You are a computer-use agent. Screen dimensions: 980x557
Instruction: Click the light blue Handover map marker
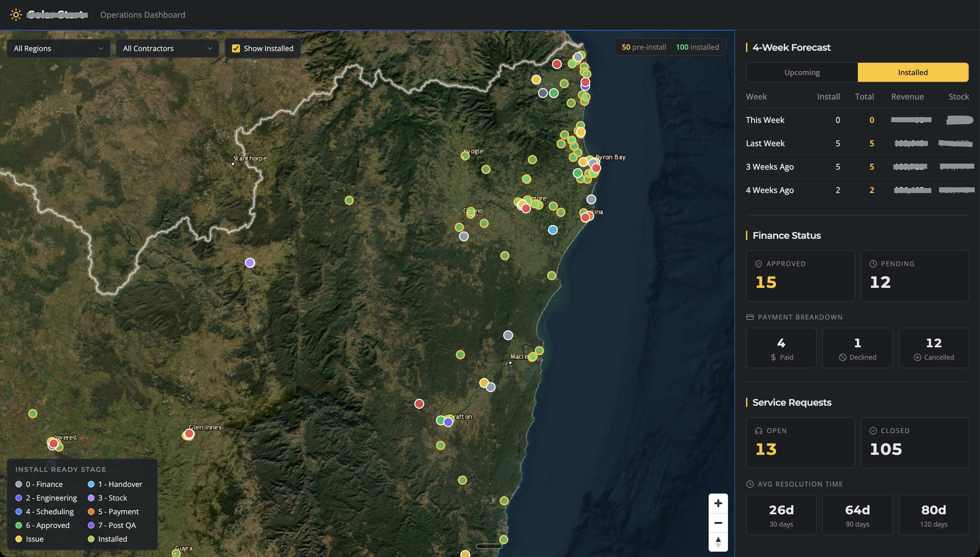point(552,230)
